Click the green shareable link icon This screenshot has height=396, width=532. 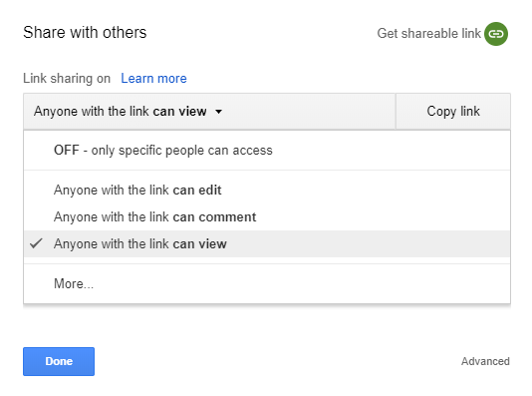tap(496, 34)
